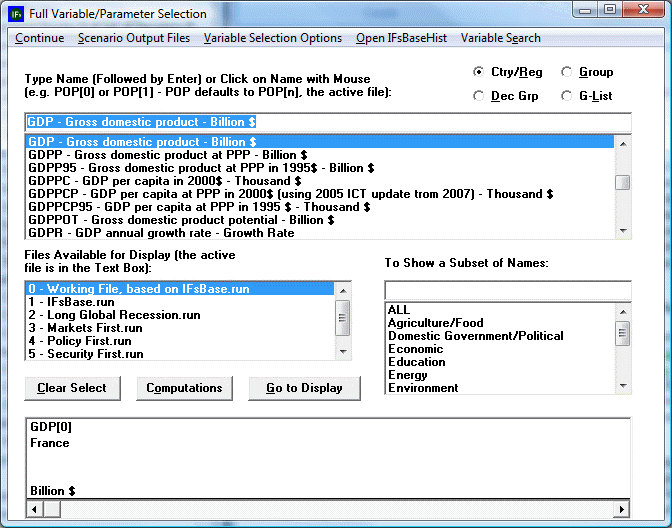Select Long Global Recession.run file
Screen dimensions: 672x528
point(128,315)
